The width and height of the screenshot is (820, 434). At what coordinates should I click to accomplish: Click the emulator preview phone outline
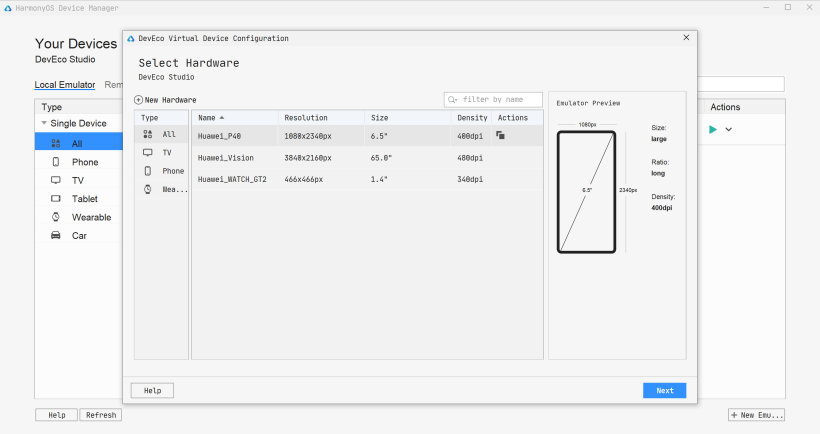click(586, 192)
